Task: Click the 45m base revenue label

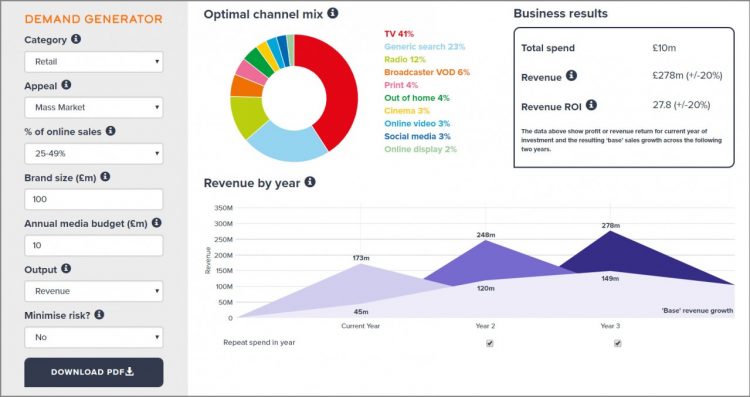Action: click(361, 312)
